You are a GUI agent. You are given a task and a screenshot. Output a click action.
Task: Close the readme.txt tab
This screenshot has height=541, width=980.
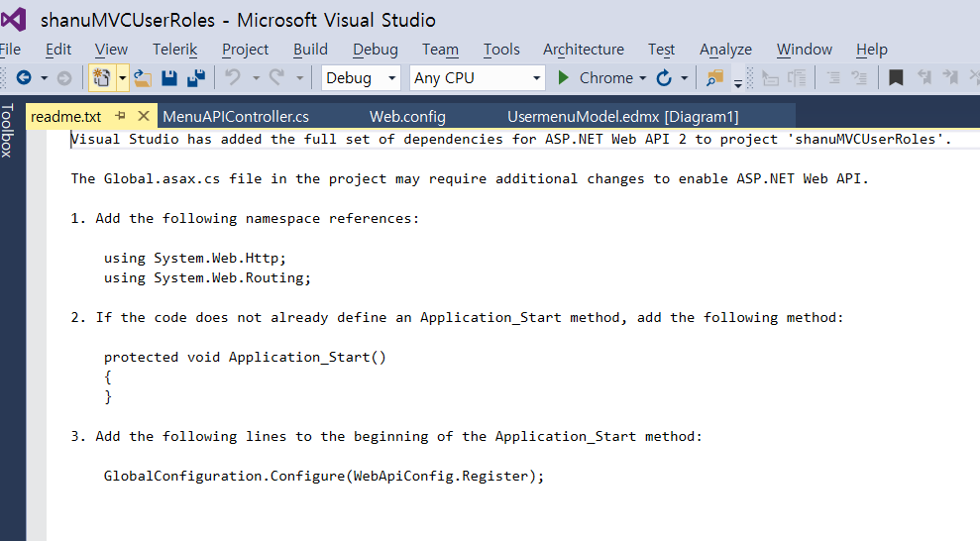(143, 116)
